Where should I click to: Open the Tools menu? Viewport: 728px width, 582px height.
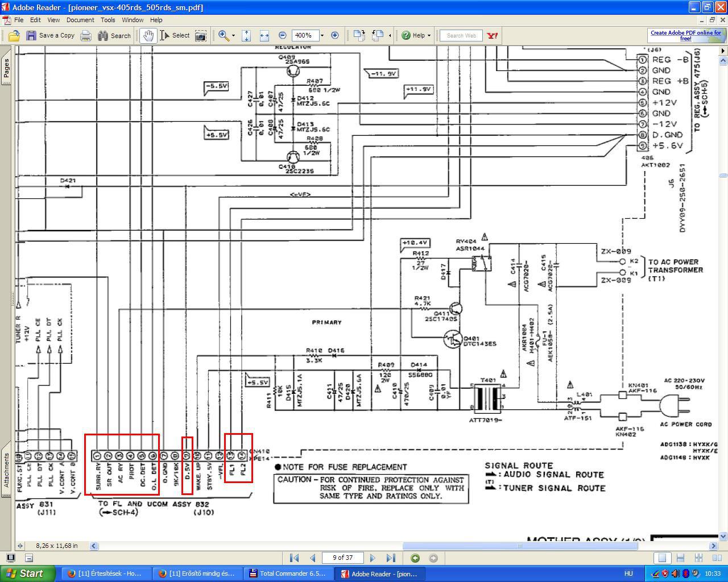point(108,20)
